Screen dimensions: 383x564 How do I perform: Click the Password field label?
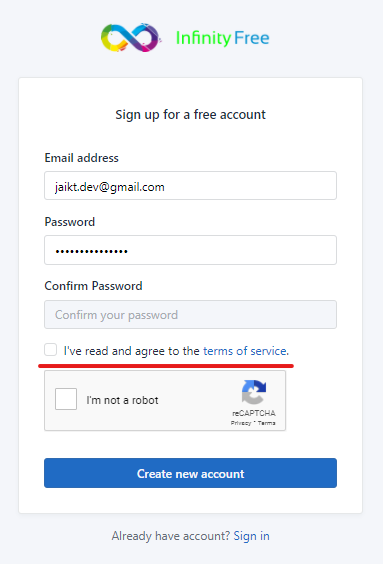point(70,222)
